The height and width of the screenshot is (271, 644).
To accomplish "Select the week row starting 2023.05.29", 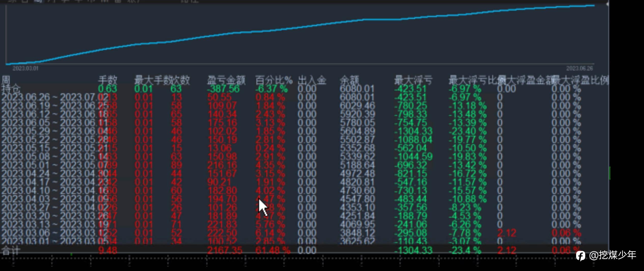I will point(305,131).
